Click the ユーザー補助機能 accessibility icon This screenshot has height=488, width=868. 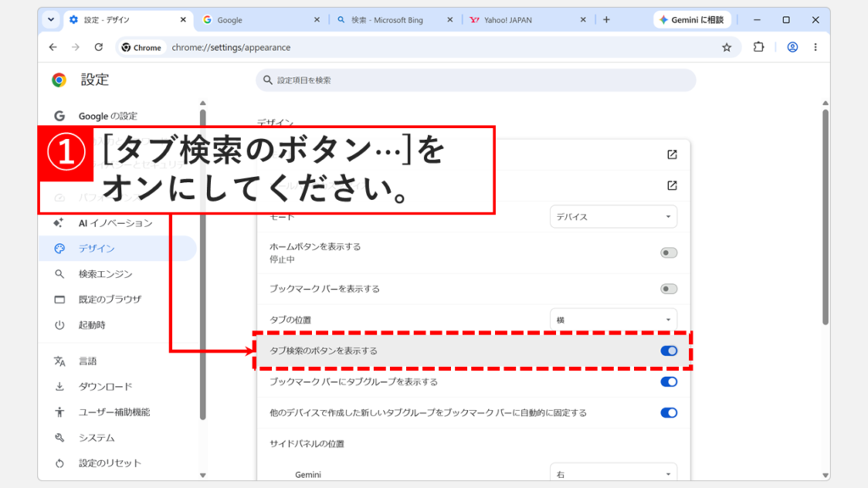pyautogui.click(x=59, y=412)
